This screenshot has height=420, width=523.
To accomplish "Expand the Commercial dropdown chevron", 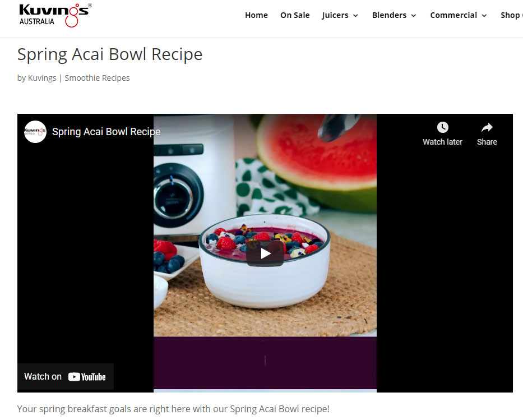I will pyautogui.click(x=484, y=16).
